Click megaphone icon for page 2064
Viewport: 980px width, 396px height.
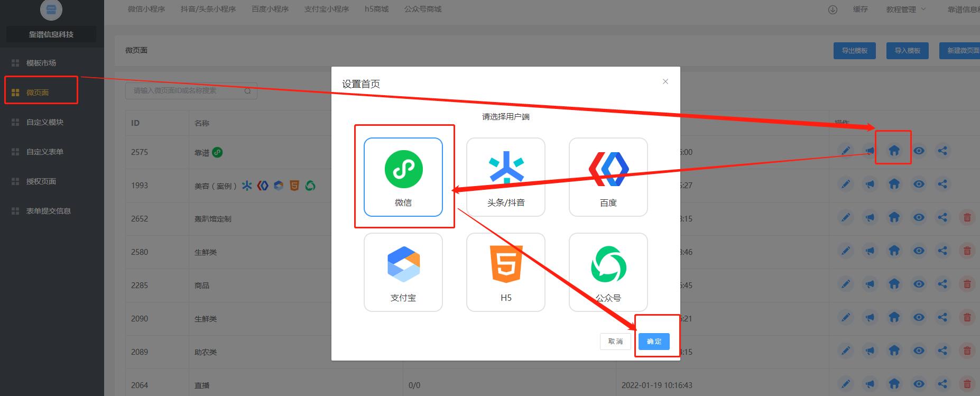[x=870, y=384]
